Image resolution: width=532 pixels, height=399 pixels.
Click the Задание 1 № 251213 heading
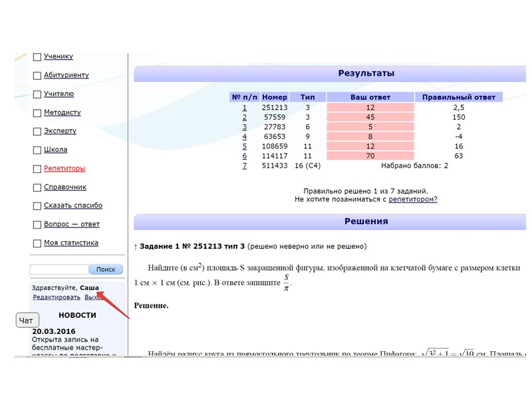tap(192, 246)
